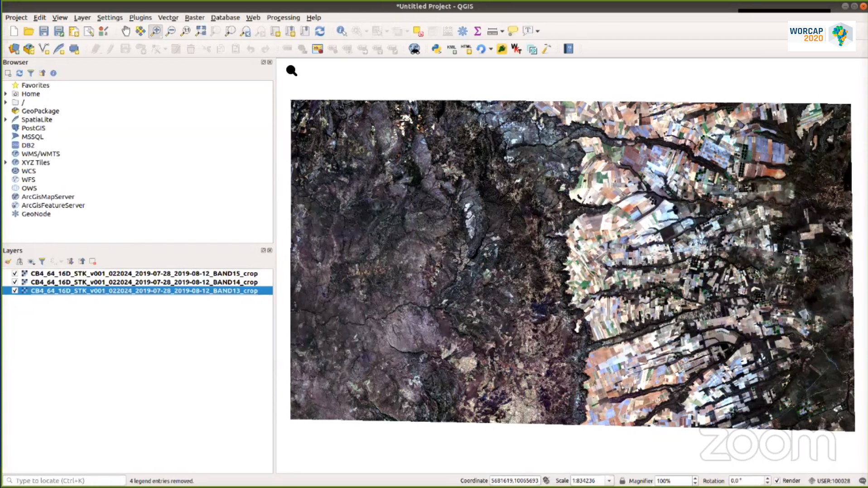Expand the SpatiaLite node
This screenshot has height=488, width=868.
(5, 120)
